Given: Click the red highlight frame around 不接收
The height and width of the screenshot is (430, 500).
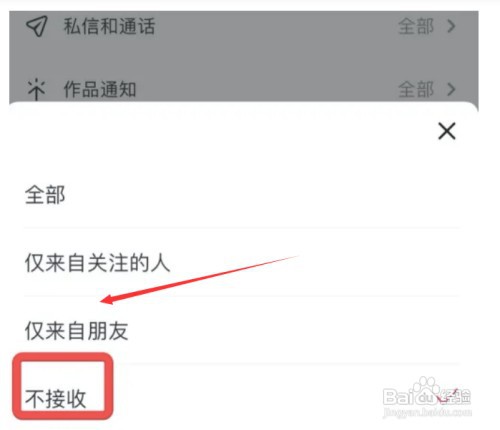Looking at the screenshot, I should tap(63, 386).
